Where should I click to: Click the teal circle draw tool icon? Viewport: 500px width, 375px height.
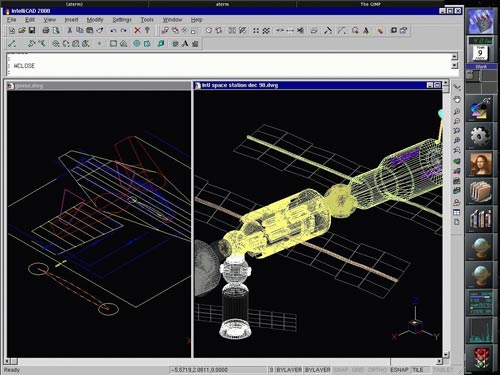click(x=137, y=44)
